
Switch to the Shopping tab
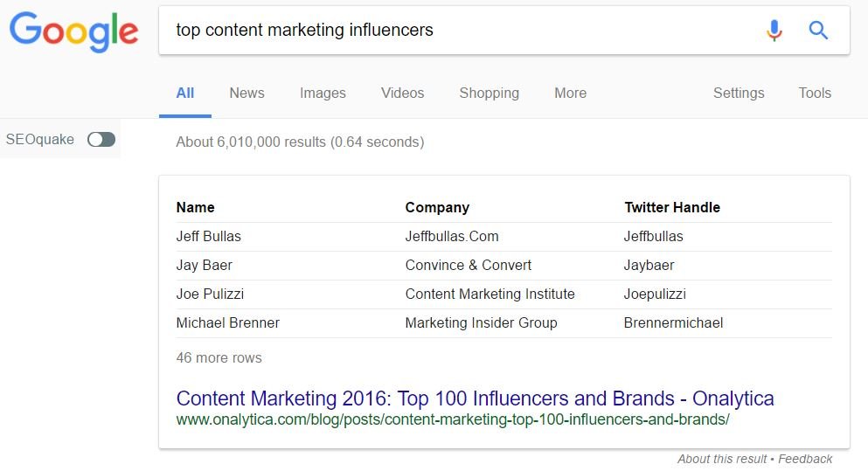[490, 93]
